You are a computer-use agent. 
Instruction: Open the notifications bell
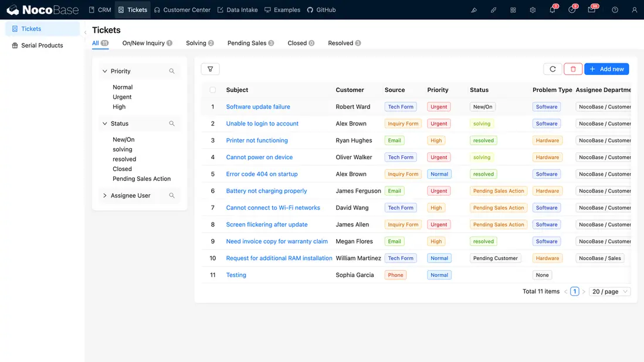tap(553, 10)
